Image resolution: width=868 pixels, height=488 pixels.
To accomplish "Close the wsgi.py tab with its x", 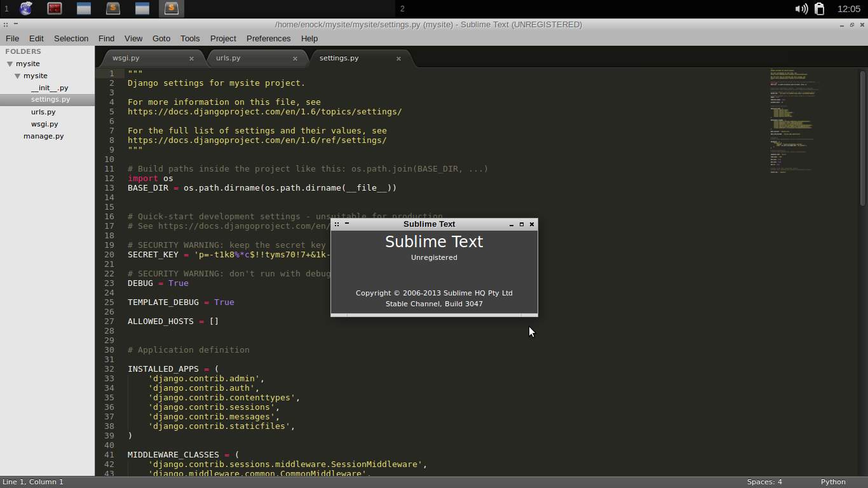I will [191, 58].
